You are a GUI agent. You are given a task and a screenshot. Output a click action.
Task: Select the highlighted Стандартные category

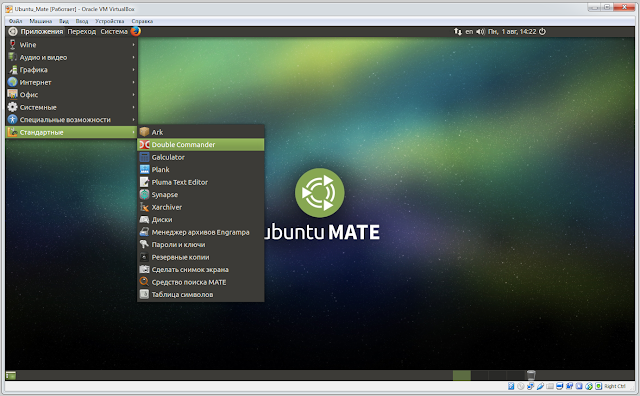[72, 132]
